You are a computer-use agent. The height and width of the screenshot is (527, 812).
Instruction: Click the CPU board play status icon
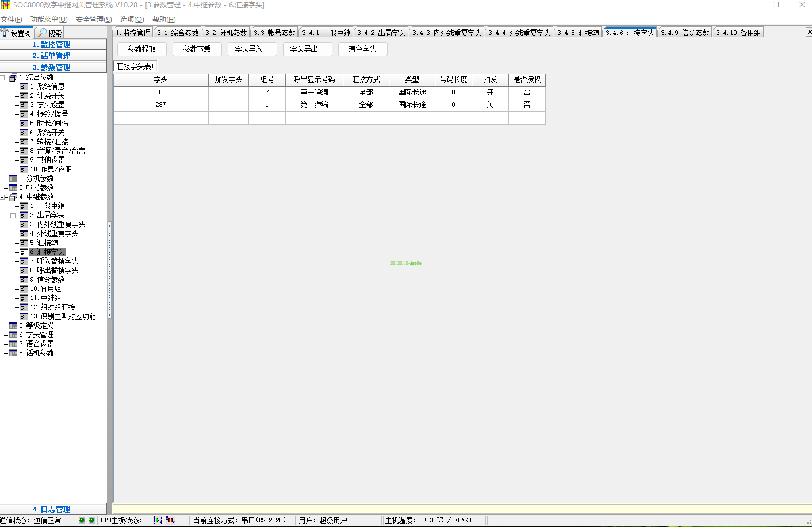(158, 520)
